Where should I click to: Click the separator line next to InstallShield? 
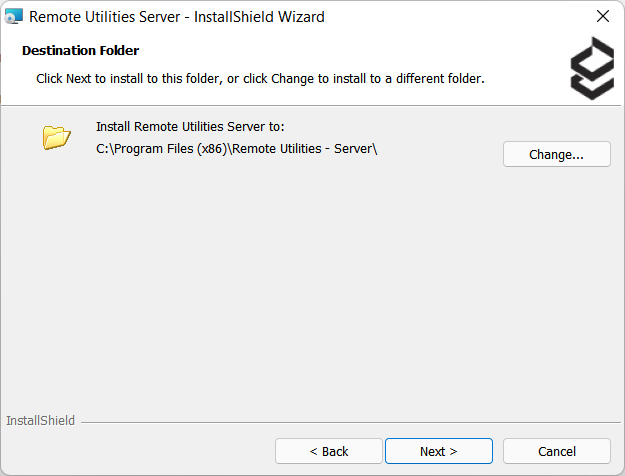(340, 422)
